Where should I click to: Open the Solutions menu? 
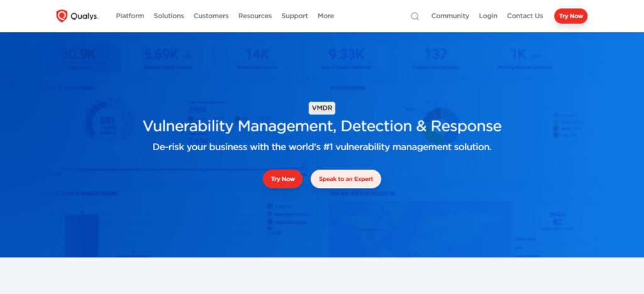click(169, 16)
